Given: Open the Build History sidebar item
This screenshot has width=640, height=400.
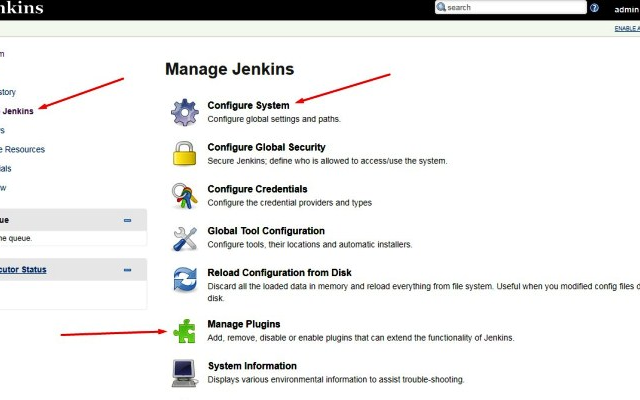Looking at the screenshot, I should [x=8, y=92].
